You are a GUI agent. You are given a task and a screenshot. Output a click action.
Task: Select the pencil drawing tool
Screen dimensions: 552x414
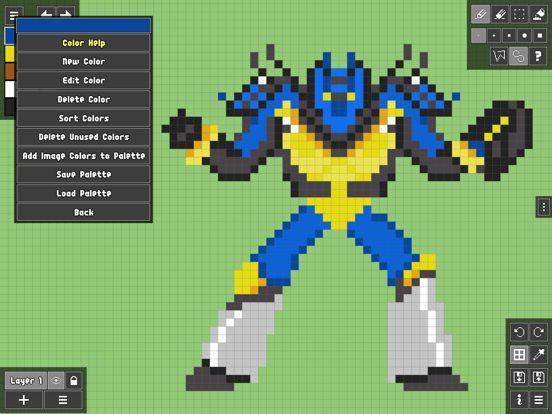tap(481, 14)
